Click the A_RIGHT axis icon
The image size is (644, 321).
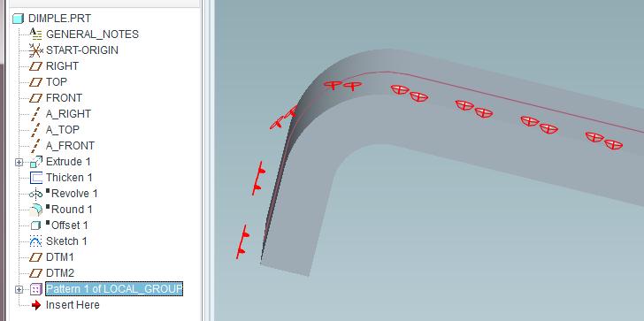(36, 114)
